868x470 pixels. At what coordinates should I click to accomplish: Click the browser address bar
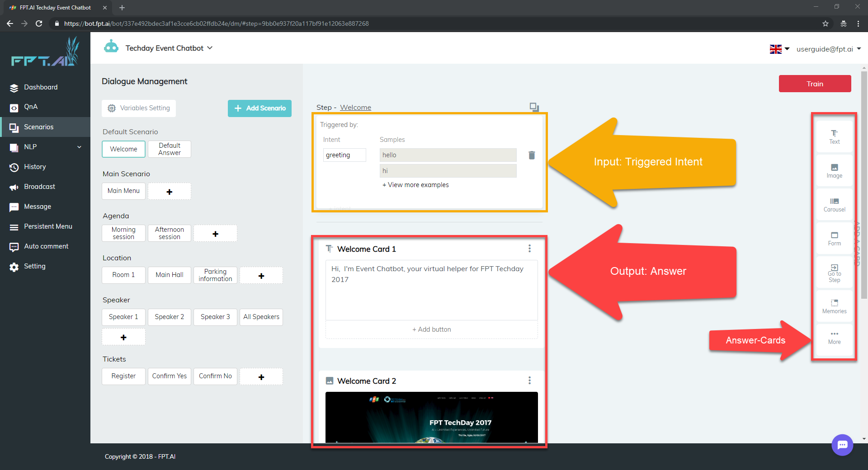pyautogui.click(x=434, y=23)
